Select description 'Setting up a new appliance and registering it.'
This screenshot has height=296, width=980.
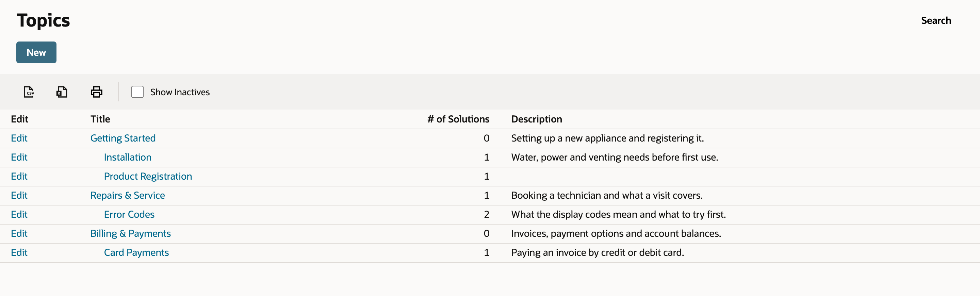(607, 138)
